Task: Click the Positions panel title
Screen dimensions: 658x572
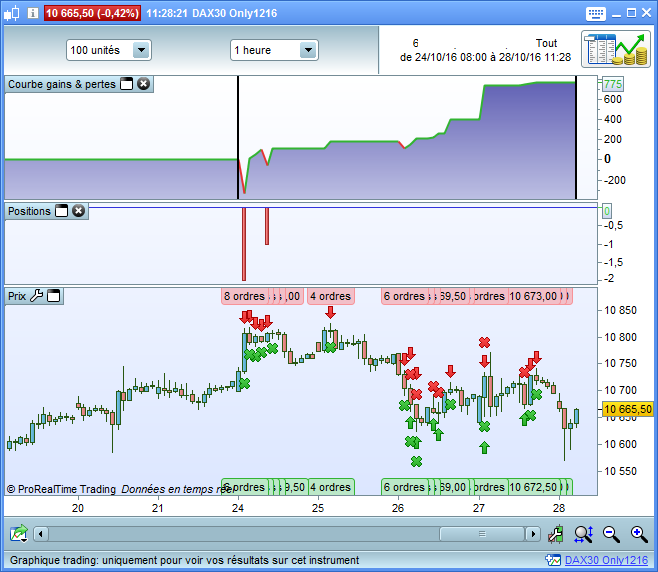Action: tap(29, 211)
